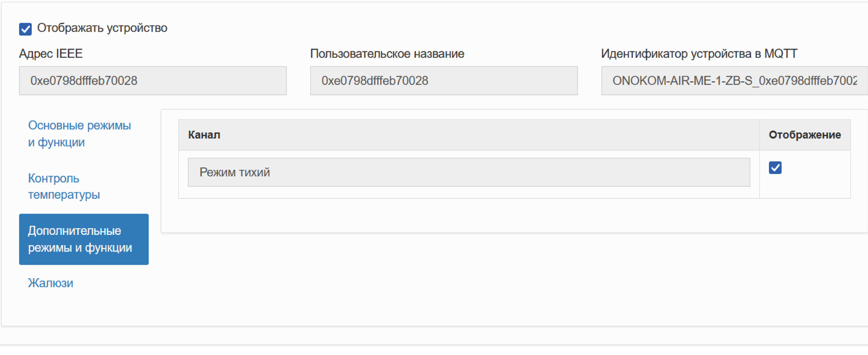
Task: Click the ONOKOM-AIR-ME-1-ZB-S identifier text
Action: click(x=683, y=81)
